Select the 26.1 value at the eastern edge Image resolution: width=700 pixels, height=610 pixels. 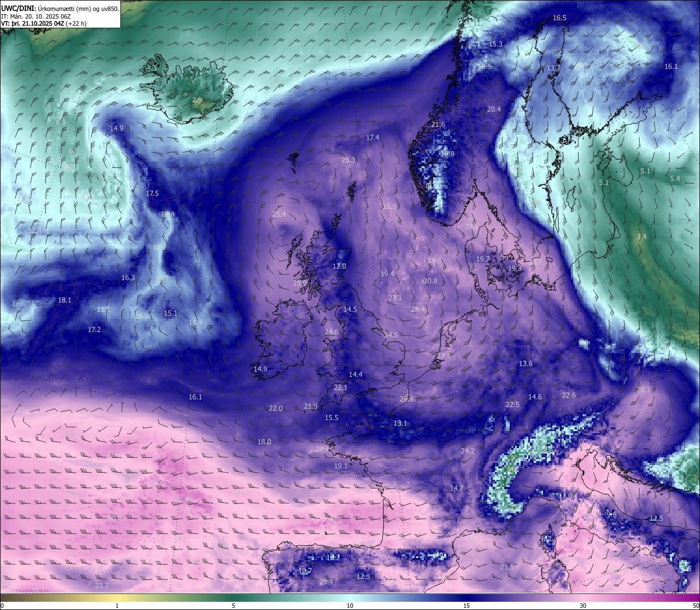coord(643,390)
